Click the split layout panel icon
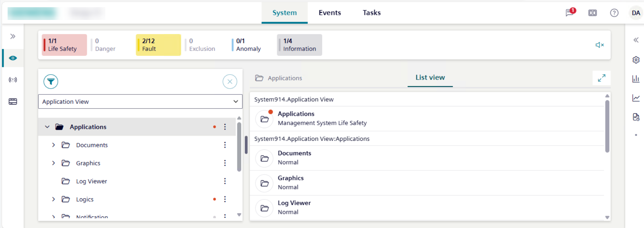The height and width of the screenshot is (228, 644). (x=592, y=13)
